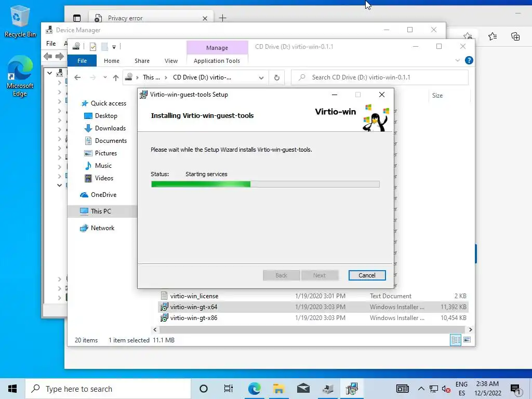Collapse the Device Manager root node
This screenshot has height=399, width=532.
coord(49,73)
